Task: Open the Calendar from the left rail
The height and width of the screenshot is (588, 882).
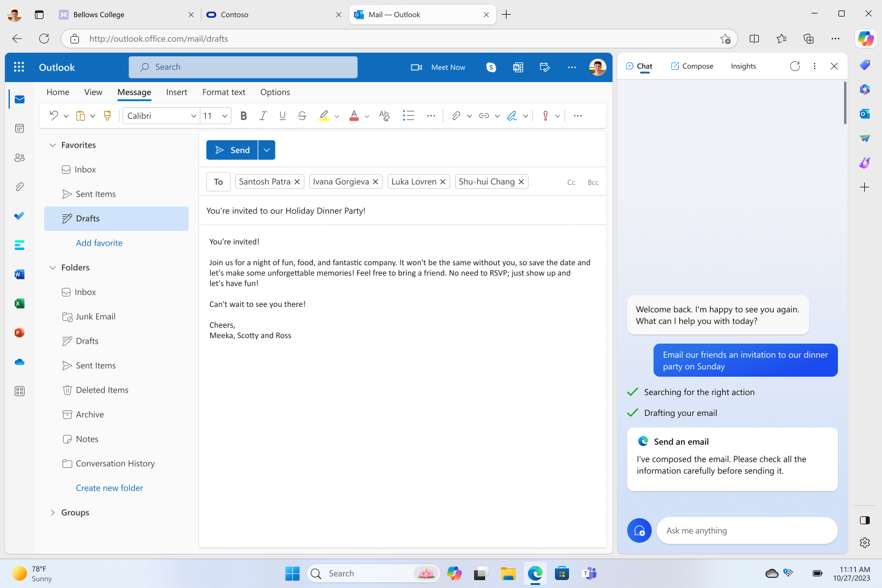Action: [x=19, y=127]
